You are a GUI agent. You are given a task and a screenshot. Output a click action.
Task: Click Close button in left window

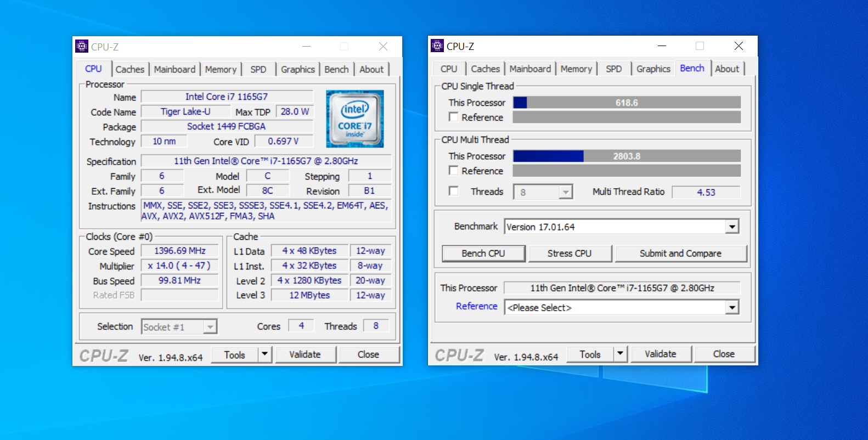368,354
